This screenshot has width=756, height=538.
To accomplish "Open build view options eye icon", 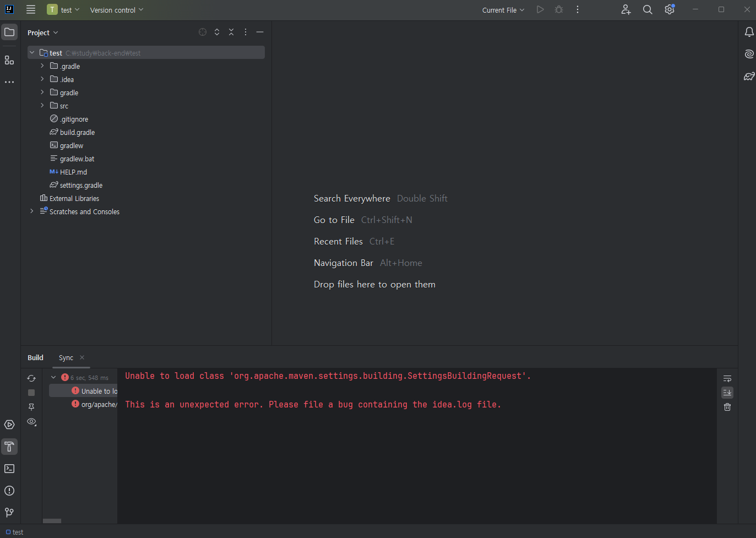I will (31, 422).
